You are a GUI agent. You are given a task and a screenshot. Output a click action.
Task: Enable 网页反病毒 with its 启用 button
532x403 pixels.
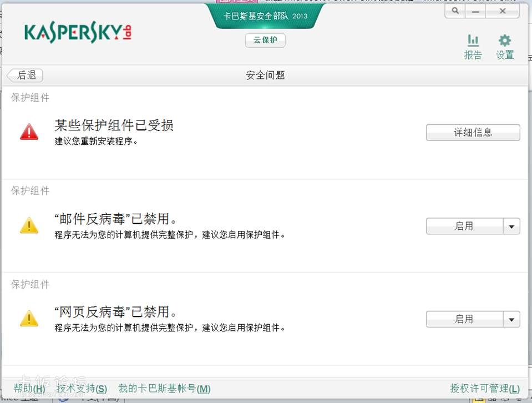click(x=464, y=319)
